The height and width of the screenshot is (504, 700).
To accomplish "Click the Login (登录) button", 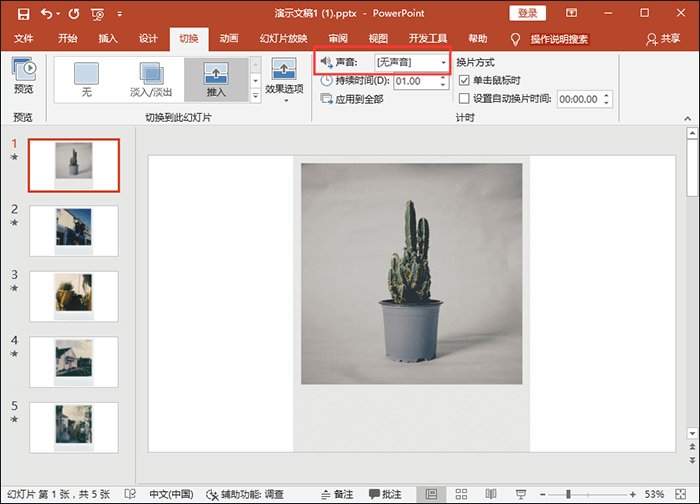I will coord(527,13).
